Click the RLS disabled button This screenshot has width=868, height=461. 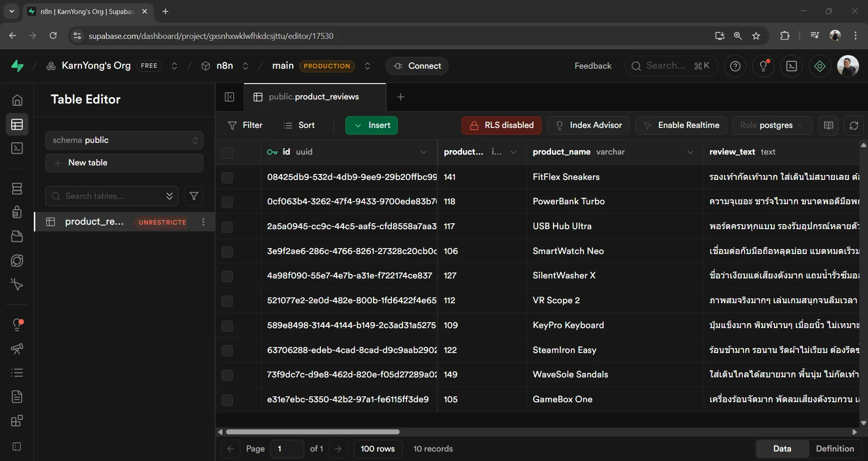coord(501,125)
